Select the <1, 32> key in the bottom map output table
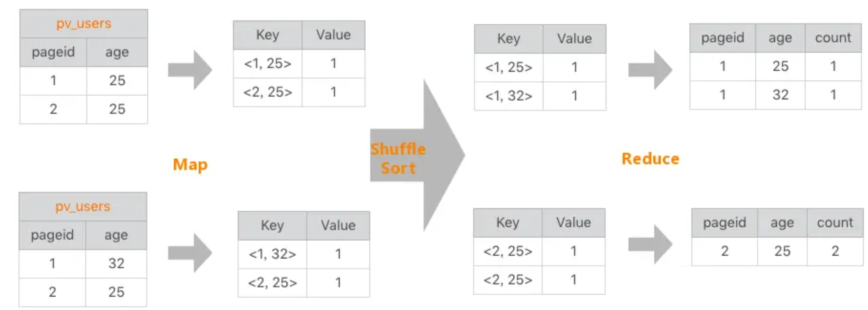 pyautogui.click(x=272, y=254)
